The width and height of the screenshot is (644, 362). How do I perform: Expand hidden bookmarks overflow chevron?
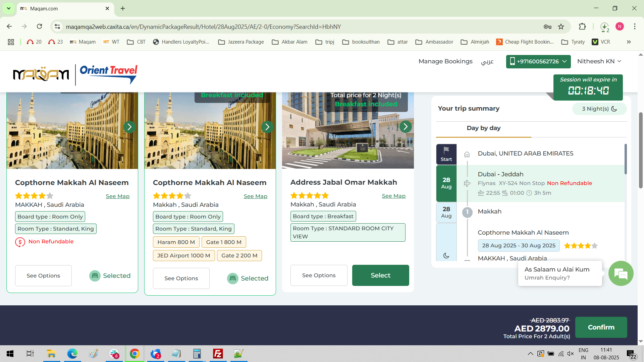(x=629, y=42)
